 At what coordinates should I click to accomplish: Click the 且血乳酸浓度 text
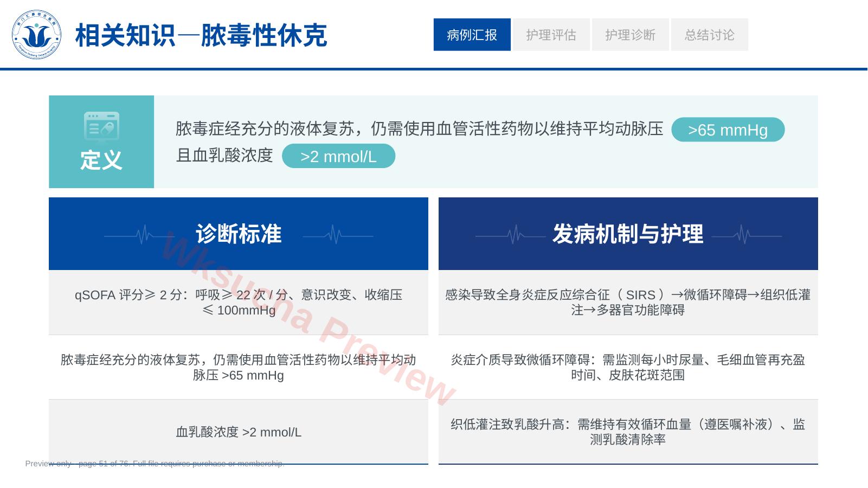(224, 155)
